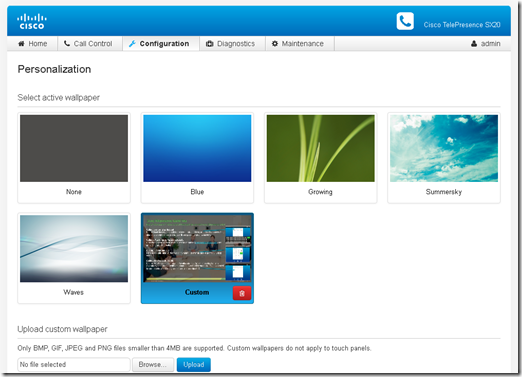Click the wrench icon beside Configuration

coord(132,44)
